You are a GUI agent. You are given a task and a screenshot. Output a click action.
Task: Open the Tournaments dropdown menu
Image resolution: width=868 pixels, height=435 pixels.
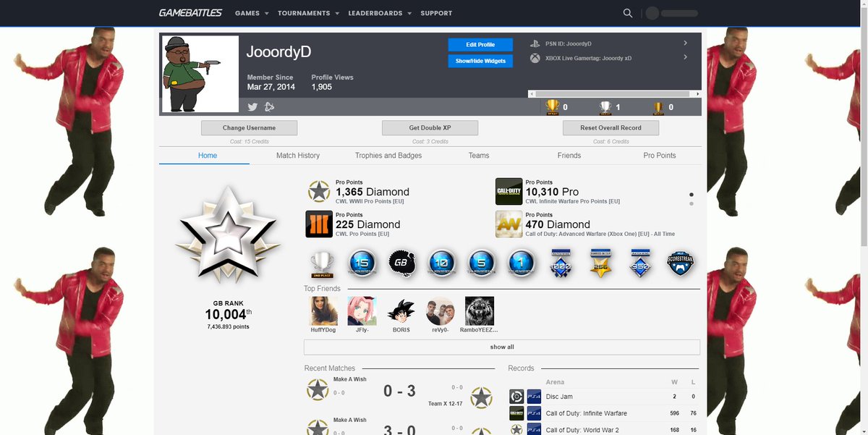(308, 13)
